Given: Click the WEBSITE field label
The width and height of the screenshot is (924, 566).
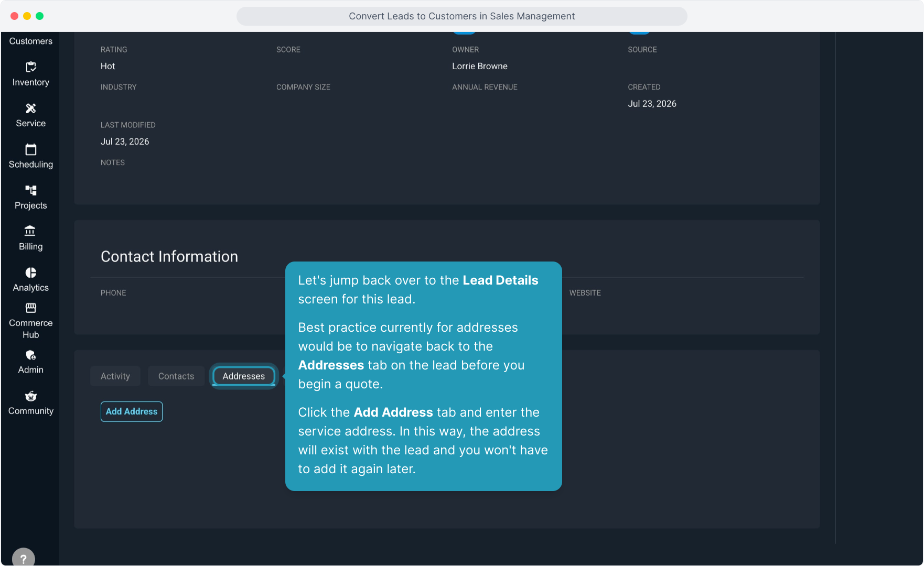Looking at the screenshot, I should pos(585,293).
